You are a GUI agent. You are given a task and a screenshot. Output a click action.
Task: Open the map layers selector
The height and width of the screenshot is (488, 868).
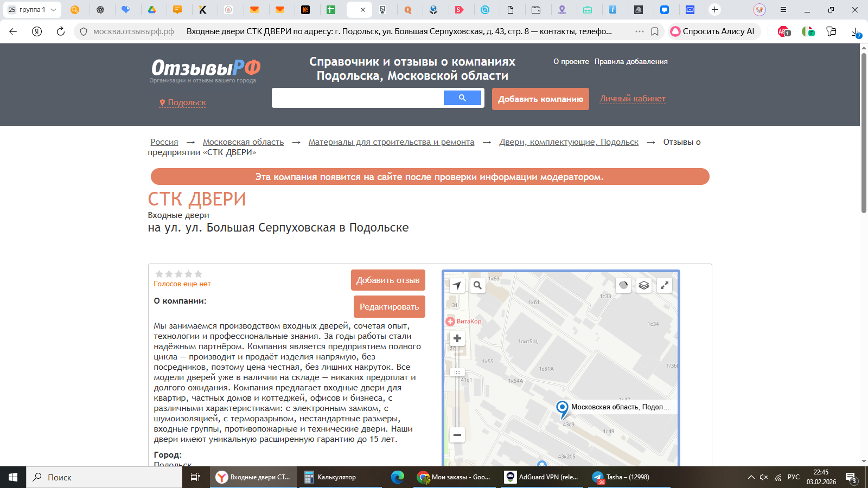click(x=644, y=285)
